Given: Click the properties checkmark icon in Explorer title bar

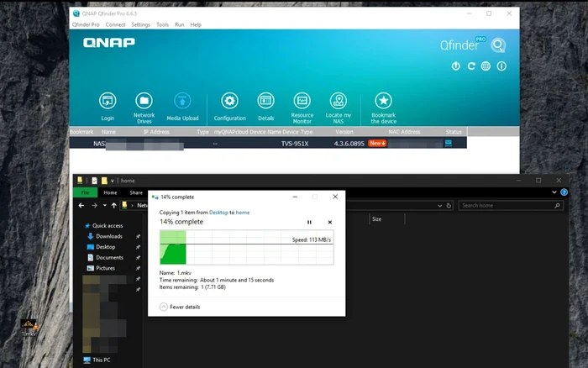Looking at the screenshot, I should click(94, 181).
